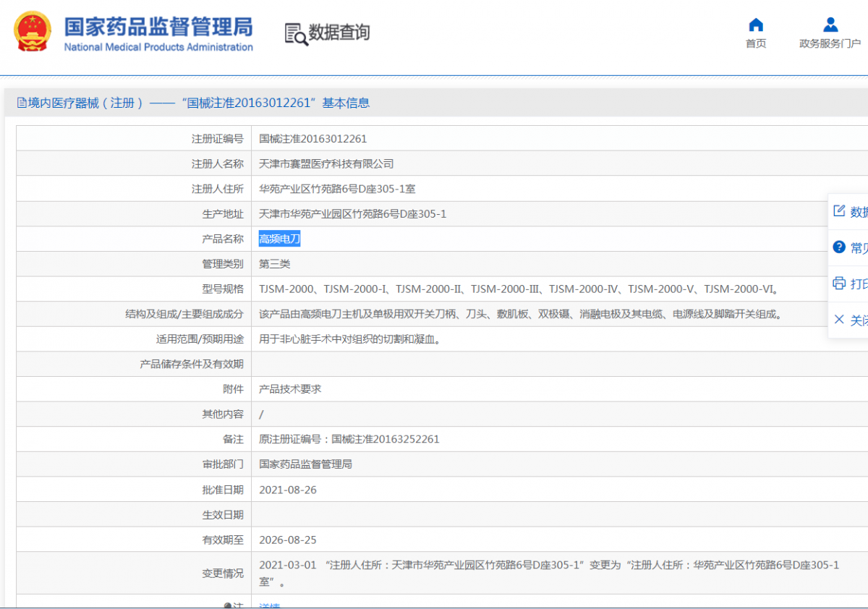The width and height of the screenshot is (868, 609).
Task: Click the 注册证编号 label cell
Action: 134,139
